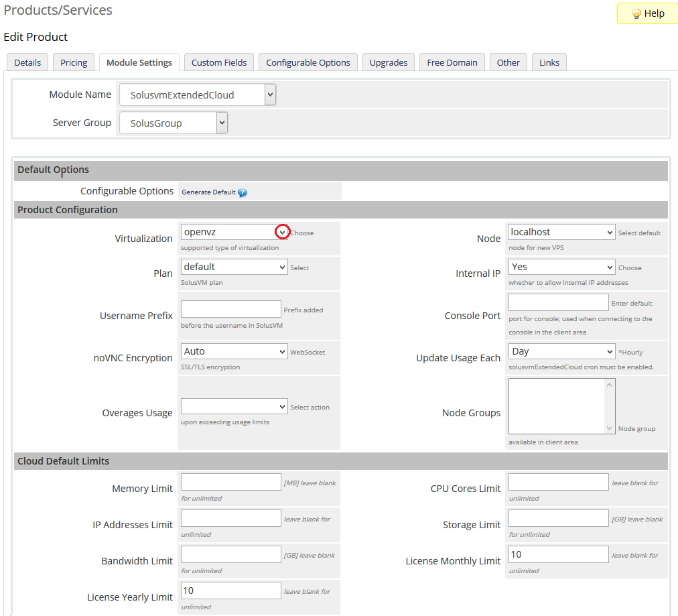Viewport: 678px width, 616px height.
Task: Open the Plan default dropdown
Action: pos(234,267)
